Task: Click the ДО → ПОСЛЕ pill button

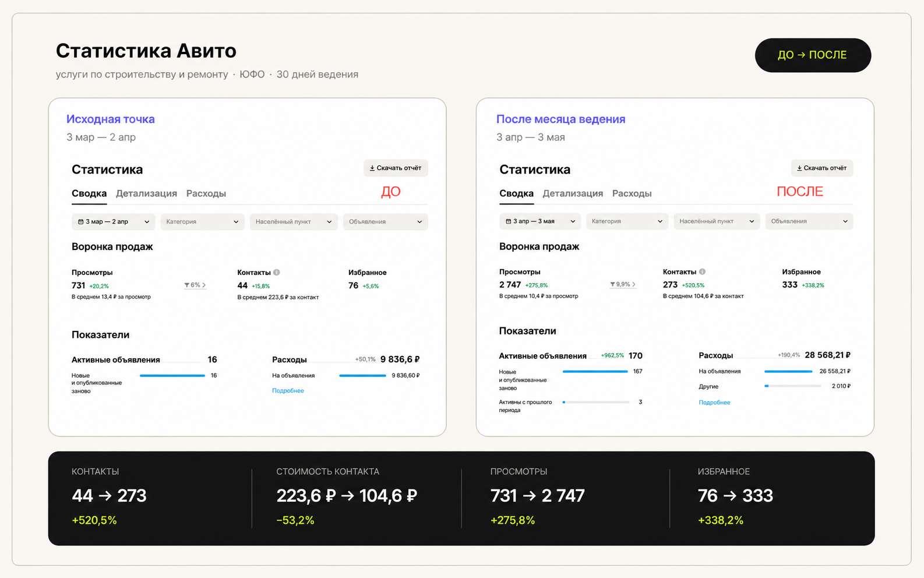Action: click(813, 55)
